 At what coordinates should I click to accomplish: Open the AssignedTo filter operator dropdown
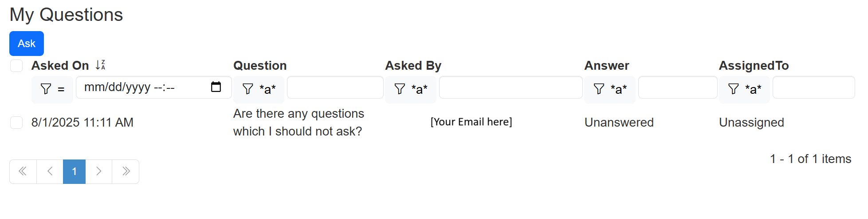coord(744,89)
